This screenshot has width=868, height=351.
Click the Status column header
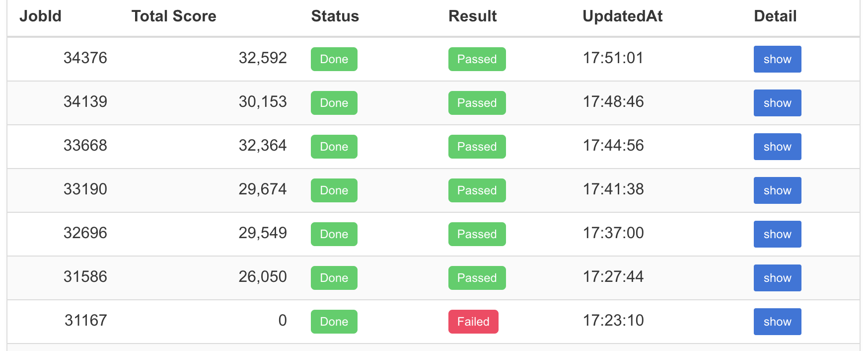click(x=335, y=16)
